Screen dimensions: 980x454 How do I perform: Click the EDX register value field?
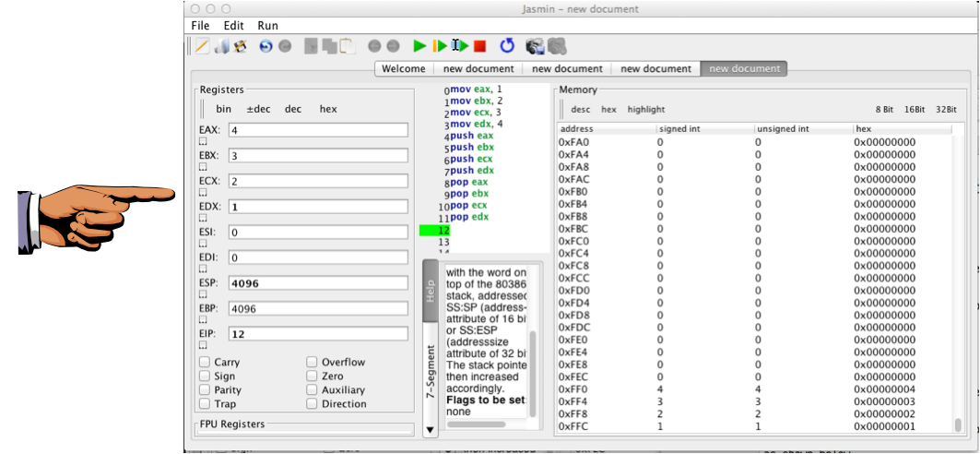click(x=318, y=207)
